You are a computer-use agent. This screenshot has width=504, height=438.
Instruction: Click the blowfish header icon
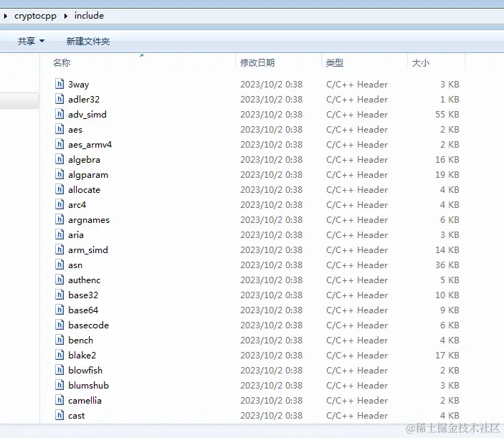60,370
